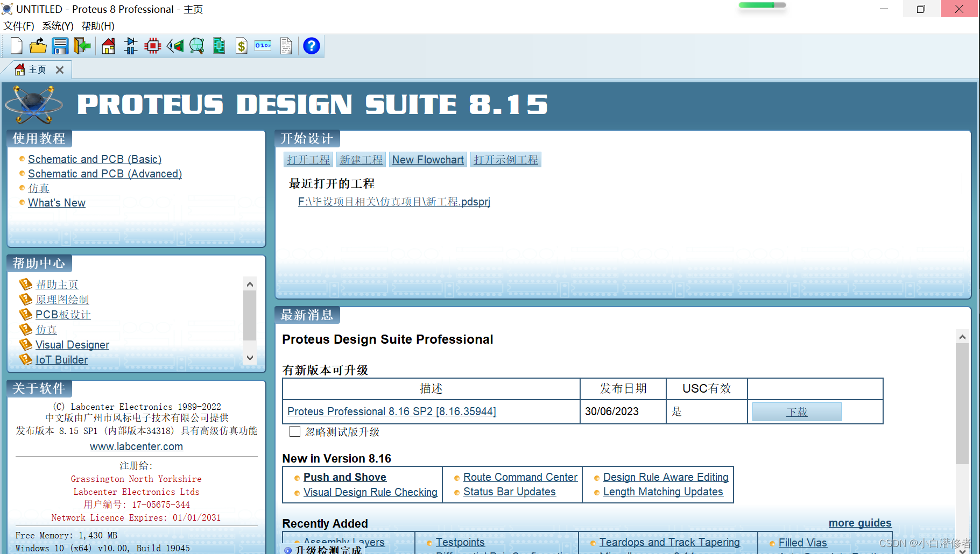Open the 文件(F) menu

[x=19, y=26]
